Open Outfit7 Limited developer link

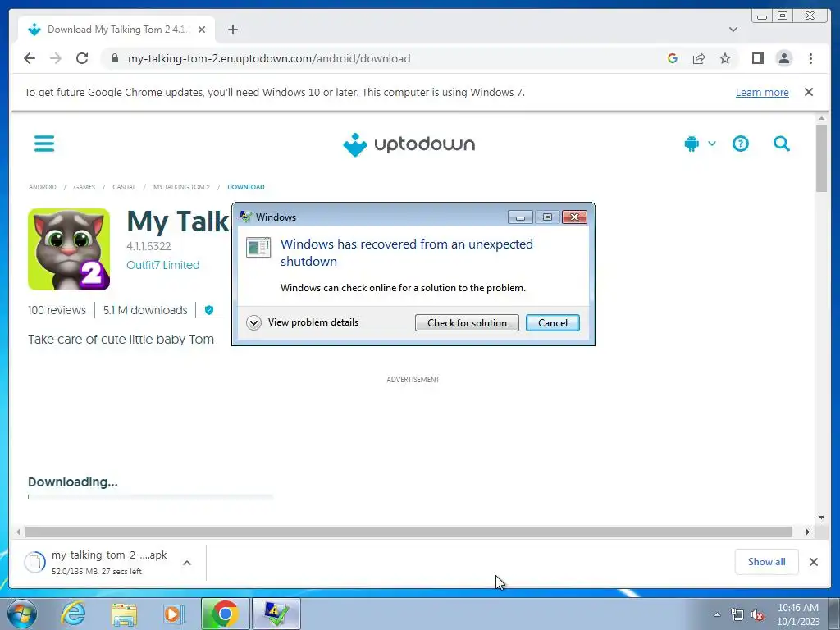click(163, 265)
